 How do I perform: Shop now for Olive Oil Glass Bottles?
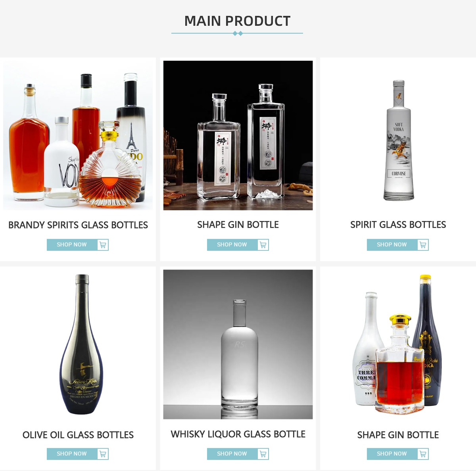coord(72,454)
